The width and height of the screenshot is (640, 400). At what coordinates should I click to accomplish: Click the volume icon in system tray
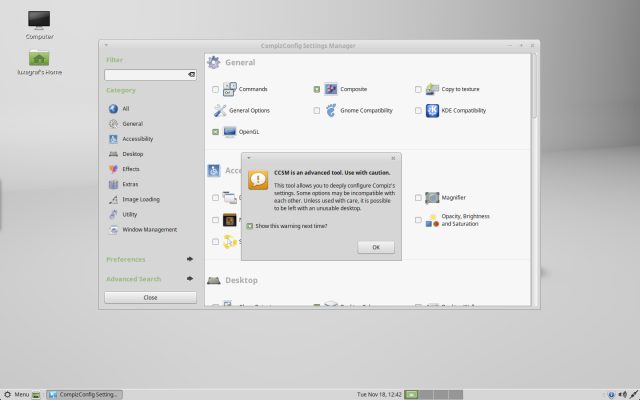tap(622, 394)
